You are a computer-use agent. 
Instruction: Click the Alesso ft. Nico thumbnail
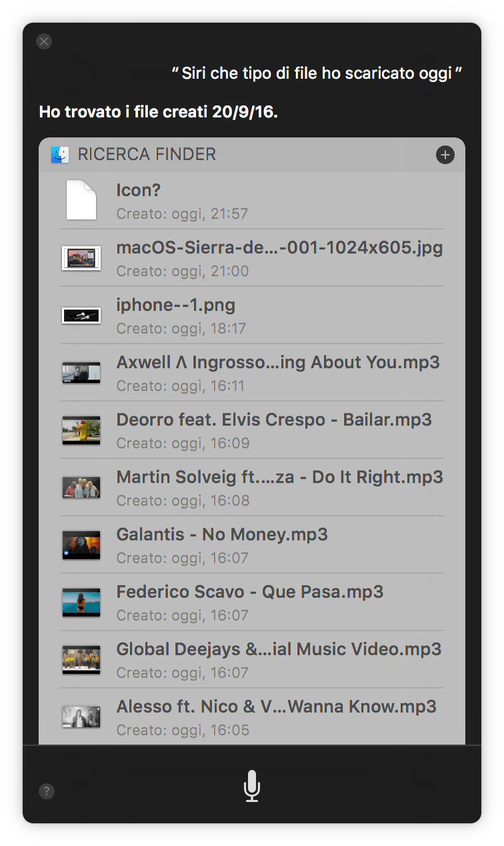point(81,717)
